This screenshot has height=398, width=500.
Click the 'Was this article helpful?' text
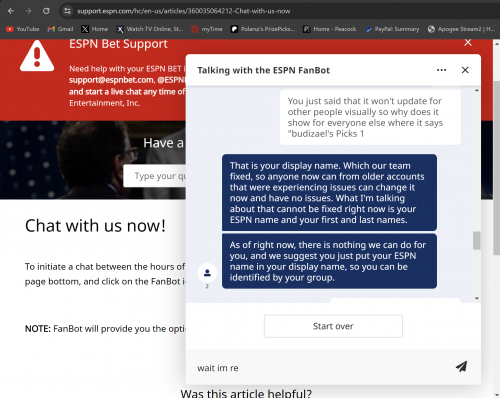click(x=246, y=393)
